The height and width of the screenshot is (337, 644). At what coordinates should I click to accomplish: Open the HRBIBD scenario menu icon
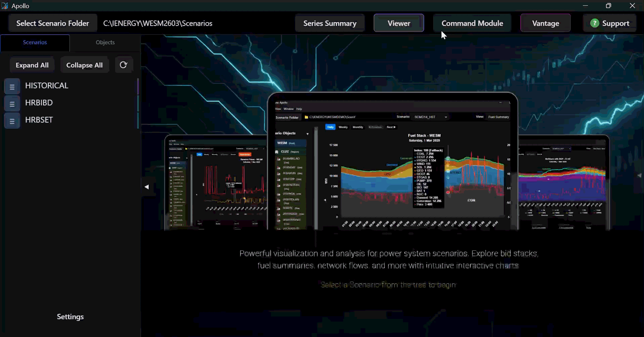point(12,104)
